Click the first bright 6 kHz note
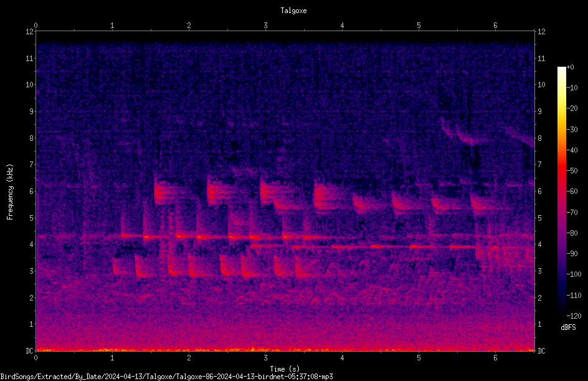The image size is (588, 381). coord(163,192)
